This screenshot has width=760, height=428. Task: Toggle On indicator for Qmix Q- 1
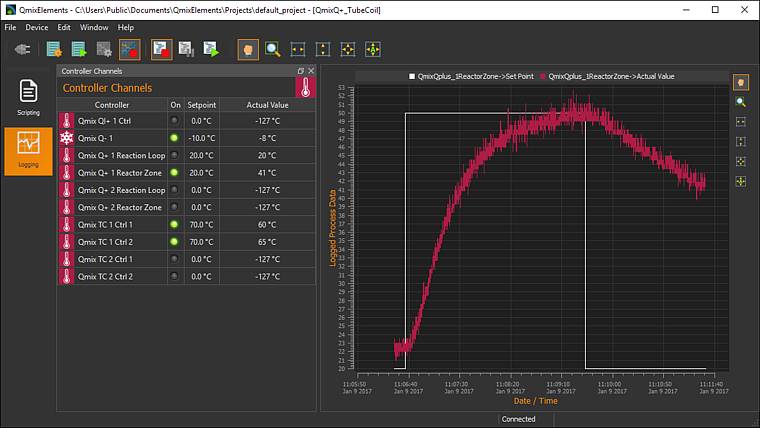[174, 138]
